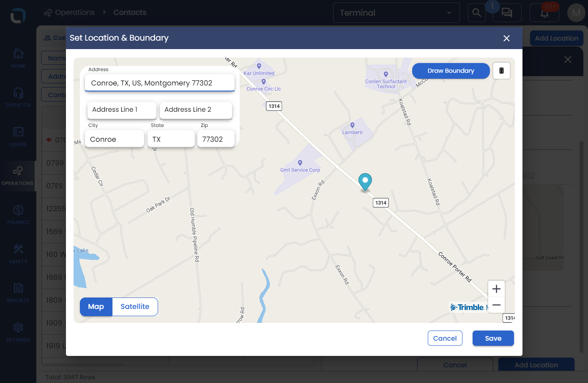Click Kar Unlimited map marker

(x=259, y=66)
